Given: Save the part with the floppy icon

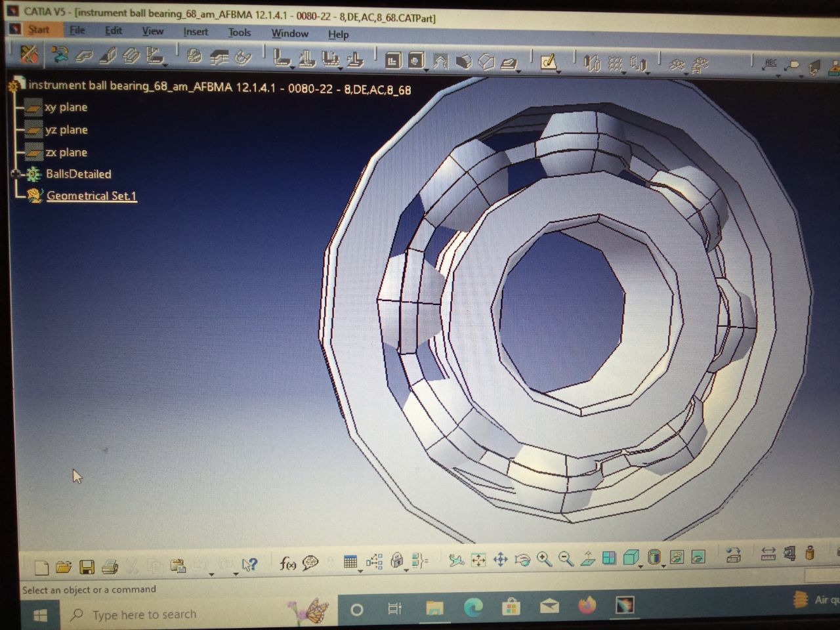Looking at the screenshot, I should click(x=87, y=566).
